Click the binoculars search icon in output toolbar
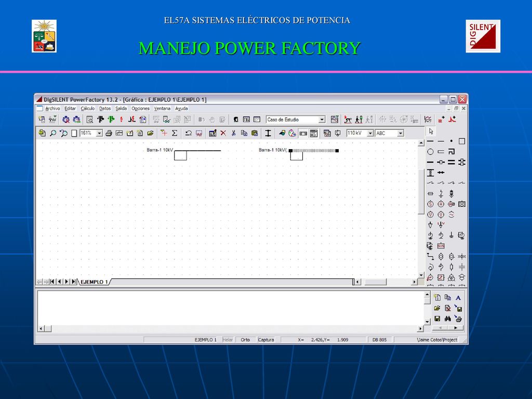Screen dimensions: 532x399 447,318
